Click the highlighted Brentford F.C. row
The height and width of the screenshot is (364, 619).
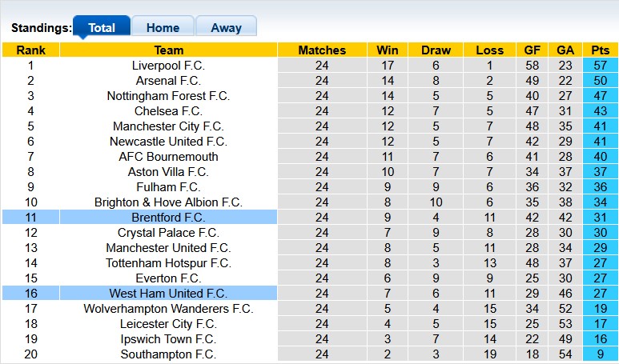[168, 218]
